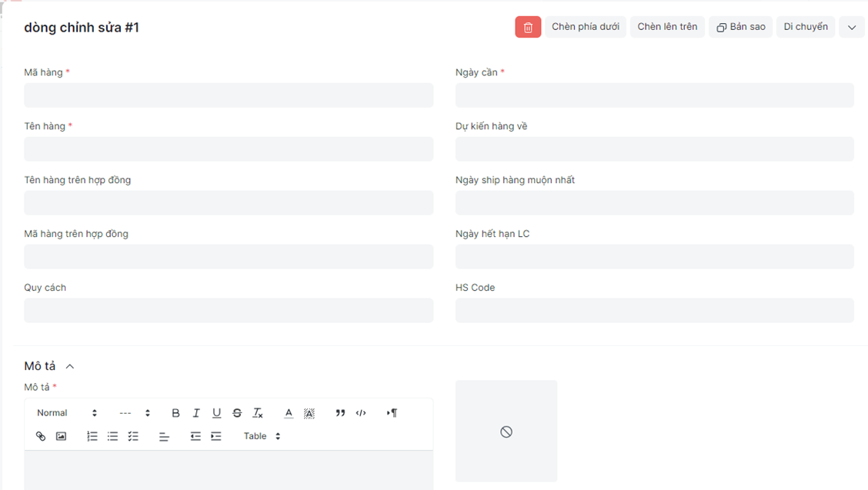Toggle the numbered list formatting
The image size is (868, 490).
pos(92,436)
